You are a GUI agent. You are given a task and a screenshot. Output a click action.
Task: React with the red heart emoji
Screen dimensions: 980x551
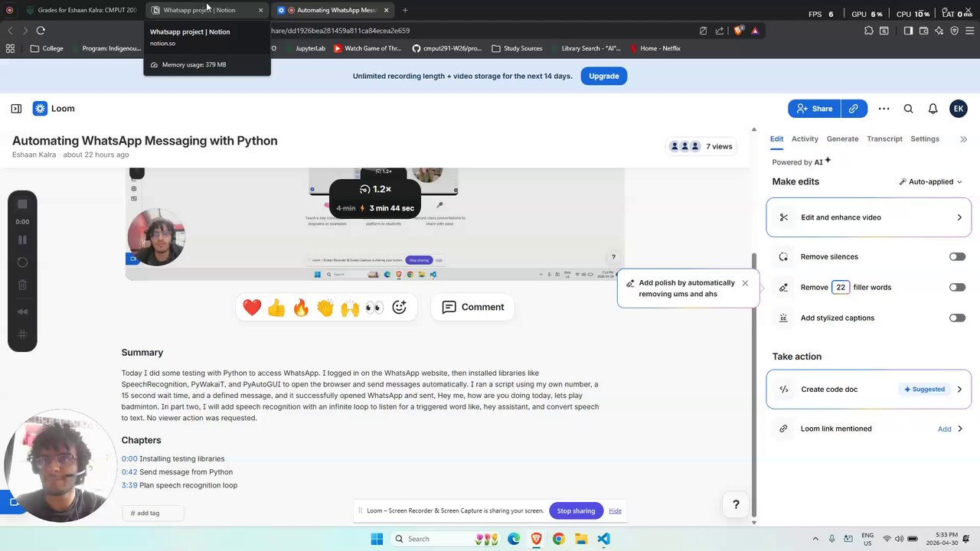click(x=252, y=308)
